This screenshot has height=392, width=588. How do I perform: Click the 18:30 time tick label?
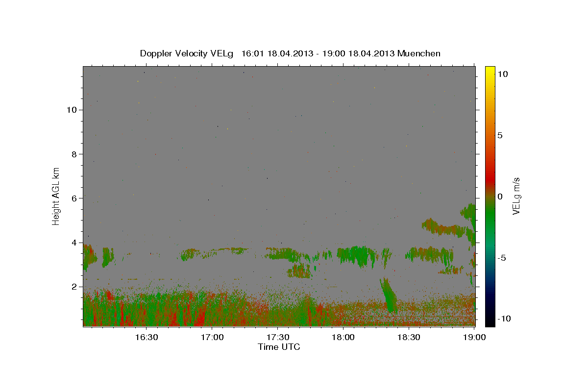(409, 337)
